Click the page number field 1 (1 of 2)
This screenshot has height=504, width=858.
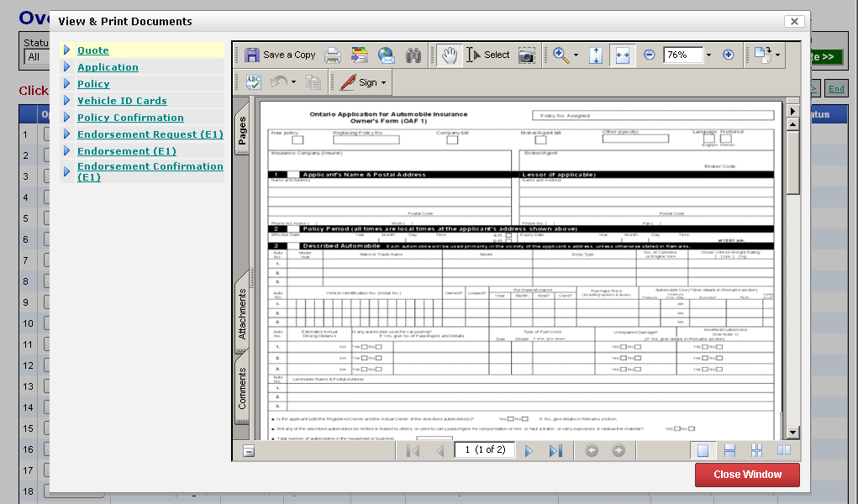point(485,450)
